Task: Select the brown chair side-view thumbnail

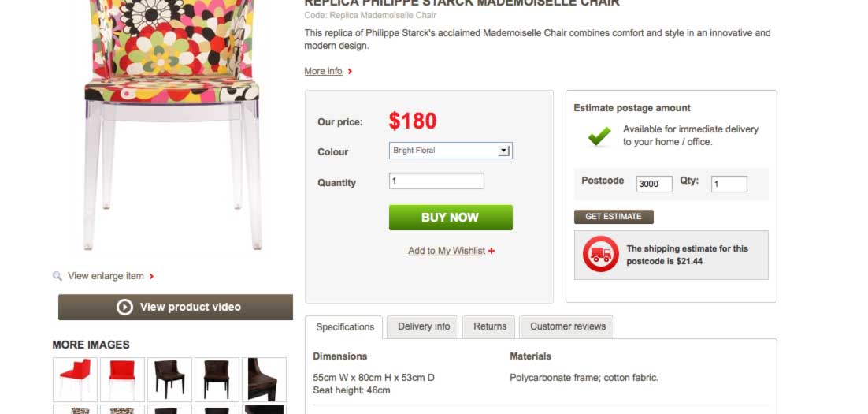Action: tap(264, 379)
